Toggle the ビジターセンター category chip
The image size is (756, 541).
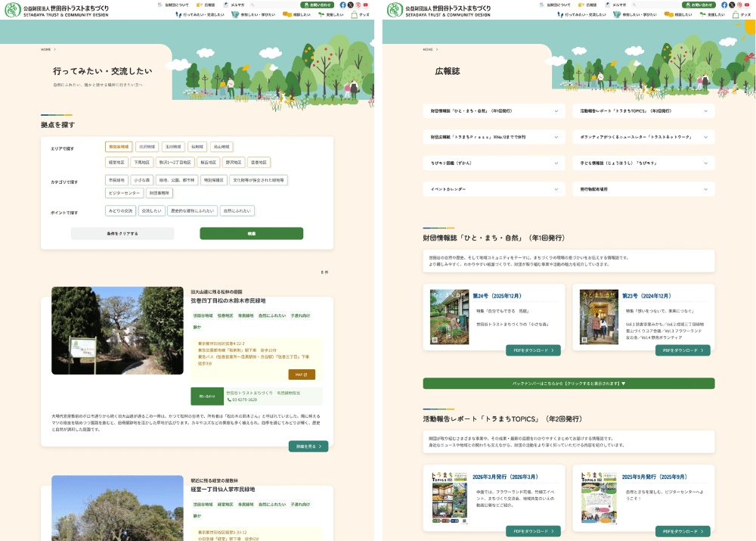tap(125, 193)
